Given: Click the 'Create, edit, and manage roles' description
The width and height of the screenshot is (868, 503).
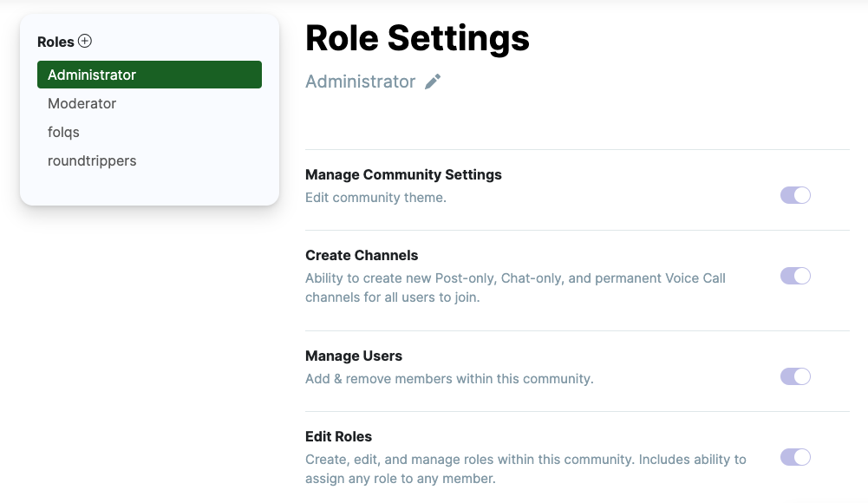Looking at the screenshot, I should pos(525,469).
